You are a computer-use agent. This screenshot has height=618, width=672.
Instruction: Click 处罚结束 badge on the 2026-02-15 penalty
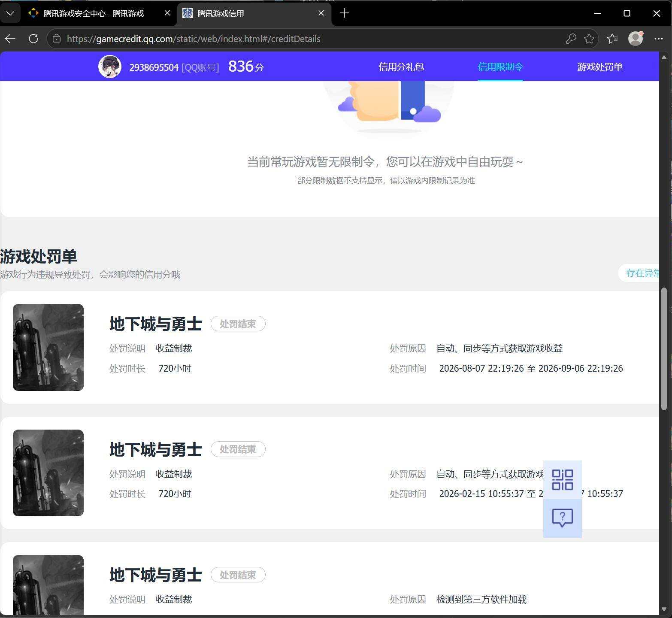coord(238,449)
